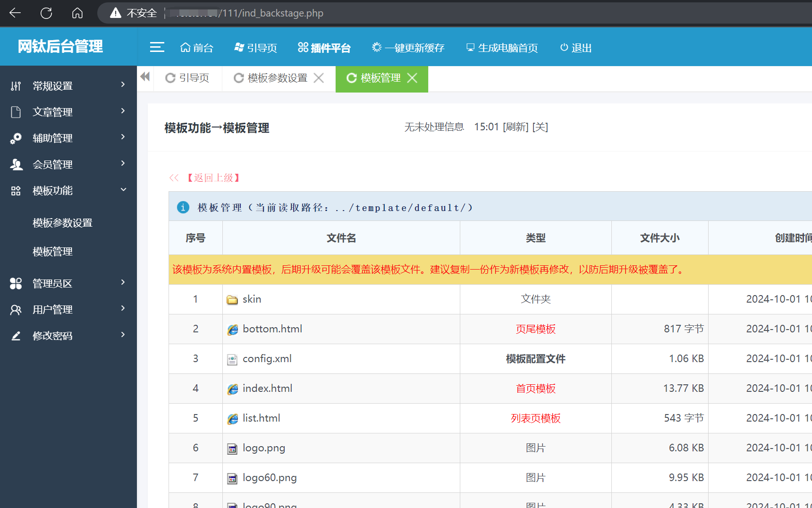Viewport: 812px width, 508px height.
Task: Click 退出 to log out
Action: click(575, 48)
